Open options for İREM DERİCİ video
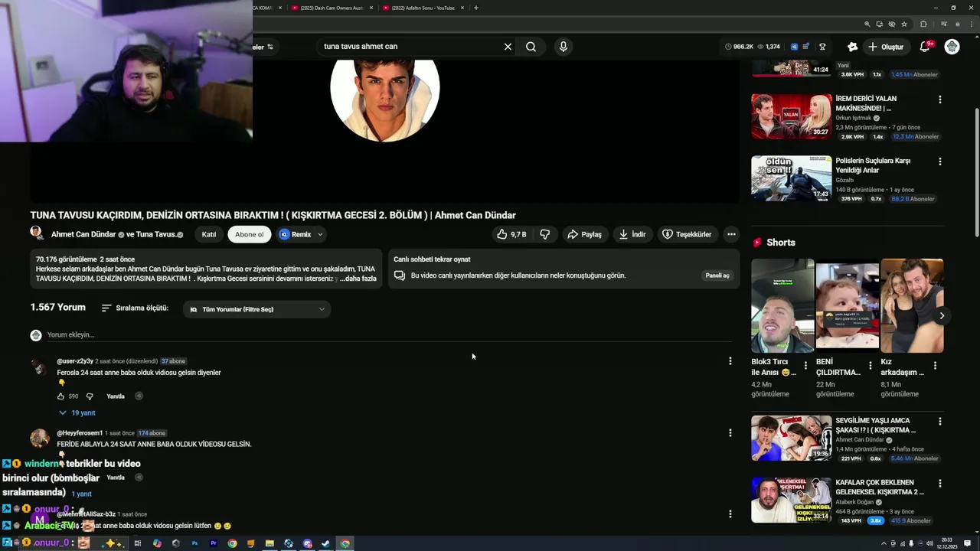 pos(940,99)
